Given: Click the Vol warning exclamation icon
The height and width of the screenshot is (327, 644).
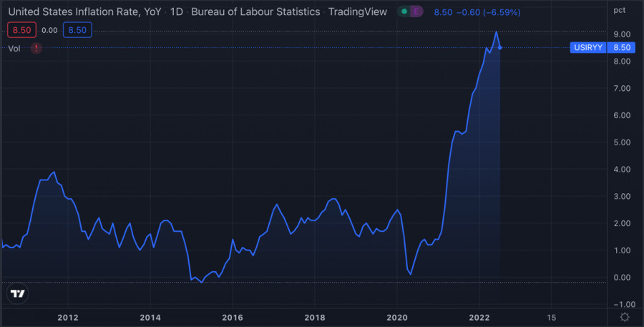Looking at the screenshot, I should pyautogui.click(x=36, y=49).
